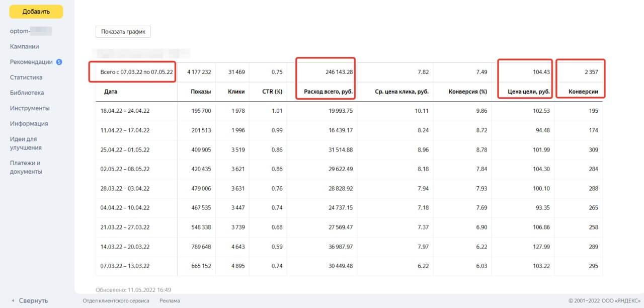Select the 21.03.22 – 27.03.22 row date

[125, 227]
